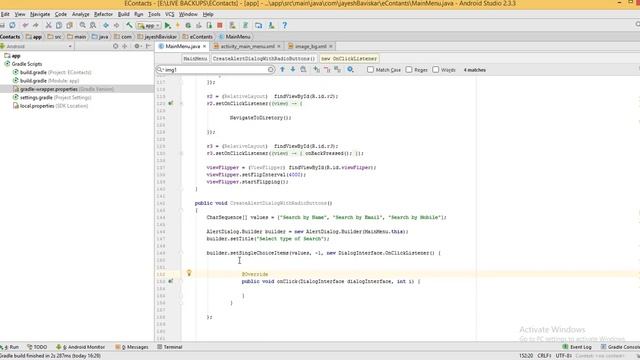
Task: Click the find bar settings gear icon
Action: click(350, 70)
